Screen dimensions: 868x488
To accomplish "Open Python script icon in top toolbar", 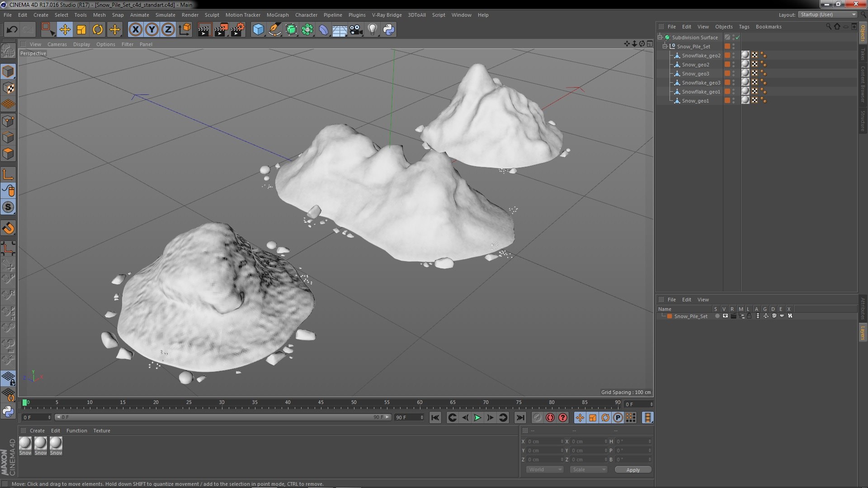I will click(389, 30).
